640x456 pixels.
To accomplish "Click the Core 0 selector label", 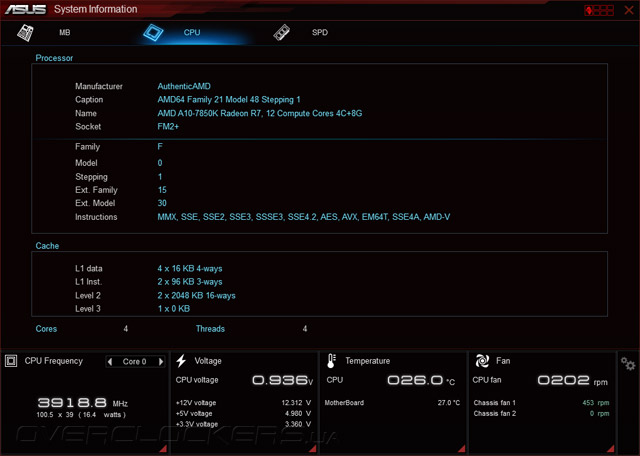I will tap(134, 361).
